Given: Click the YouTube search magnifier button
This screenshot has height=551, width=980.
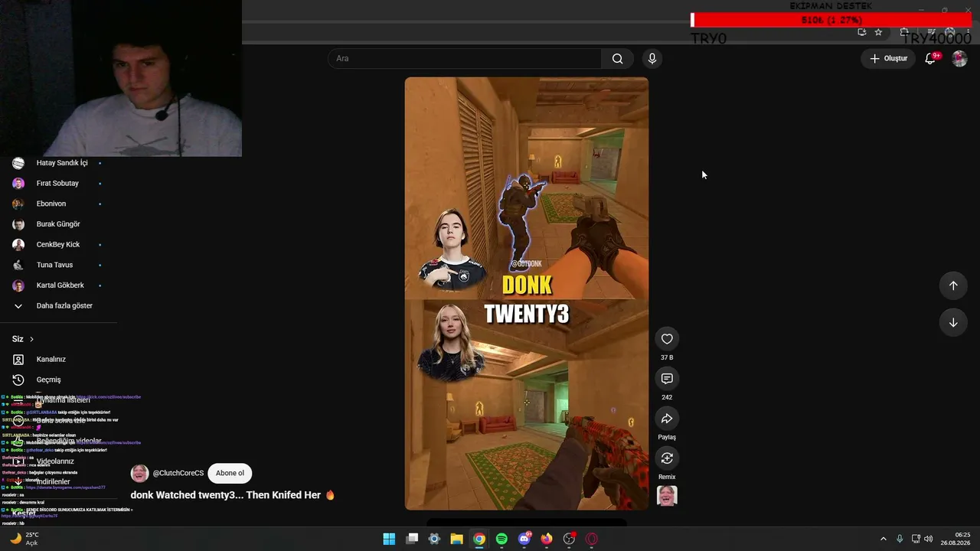Looking at the screenshot, I should click(618, 59).
